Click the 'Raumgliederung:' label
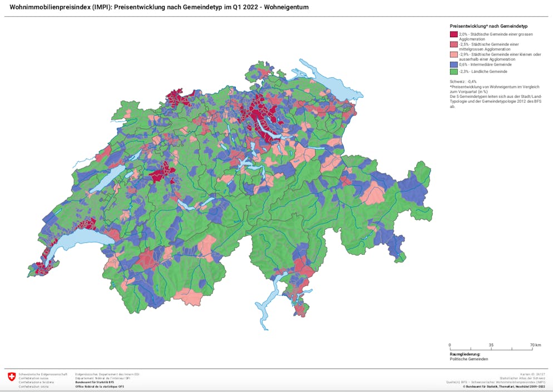553x392 pixels. (x=465, y=354)
